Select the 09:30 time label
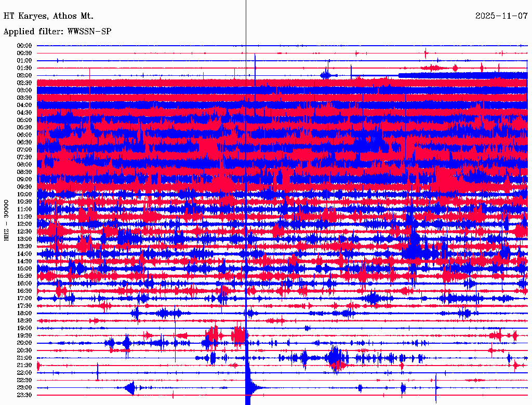 click(24, 187)
